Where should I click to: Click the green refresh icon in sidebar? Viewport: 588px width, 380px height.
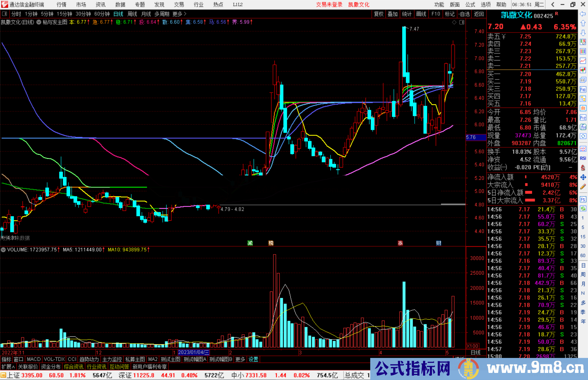point(583,209)
